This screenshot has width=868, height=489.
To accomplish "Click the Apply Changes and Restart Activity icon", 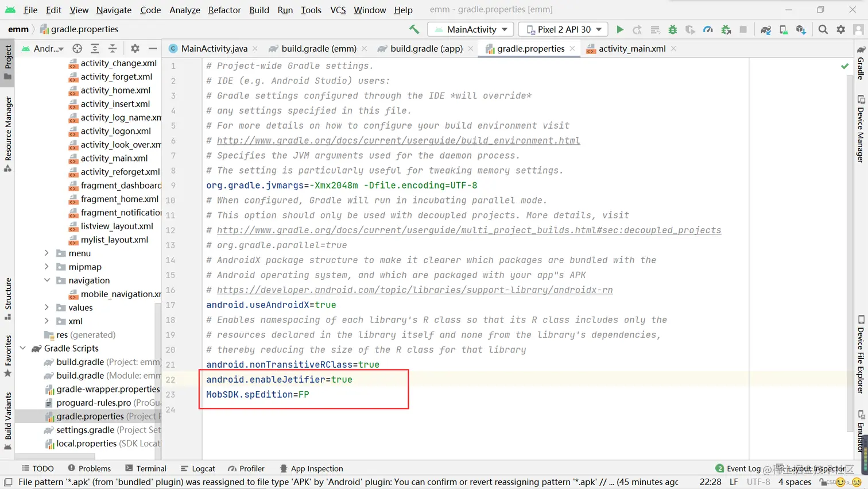I will 637,29.
